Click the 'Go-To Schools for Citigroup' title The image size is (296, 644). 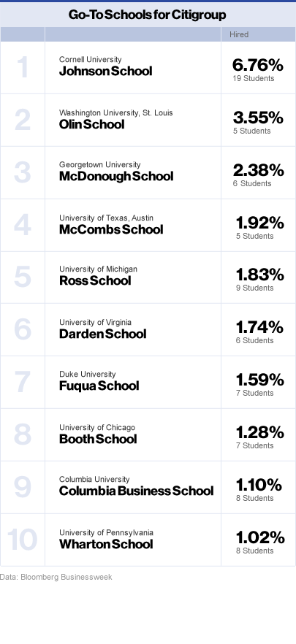[x=147, y=15]
